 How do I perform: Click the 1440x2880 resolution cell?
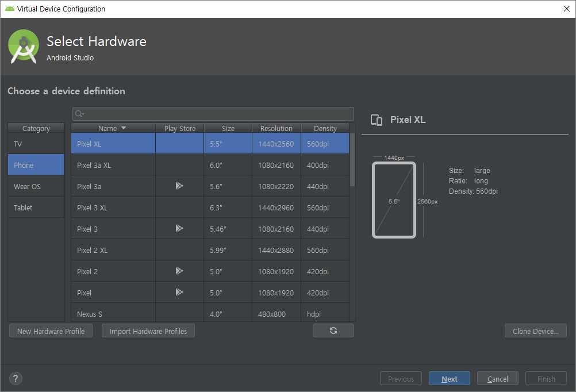point(277,250)
